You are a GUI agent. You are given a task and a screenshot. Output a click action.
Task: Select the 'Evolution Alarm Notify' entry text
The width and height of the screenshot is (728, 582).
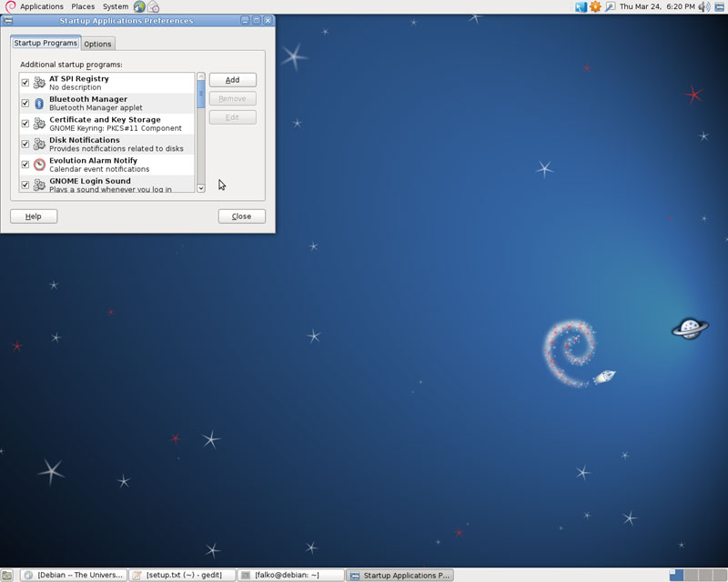pos(94,160)
